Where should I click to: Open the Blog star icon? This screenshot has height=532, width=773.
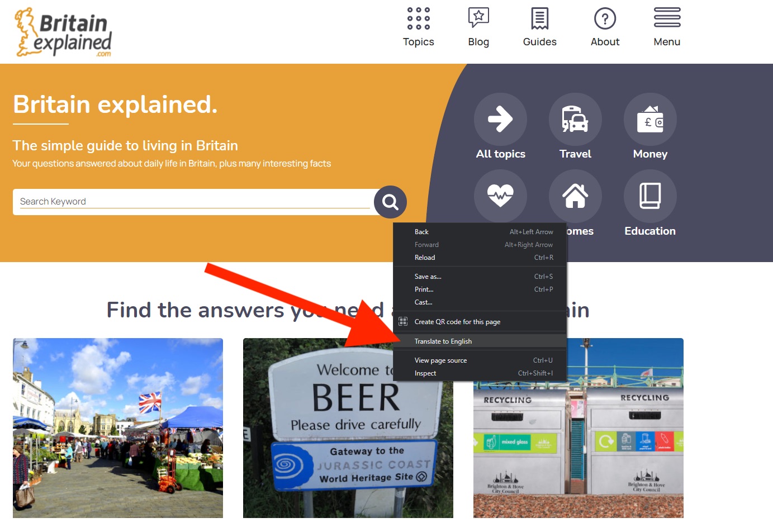tap(478, 18)
